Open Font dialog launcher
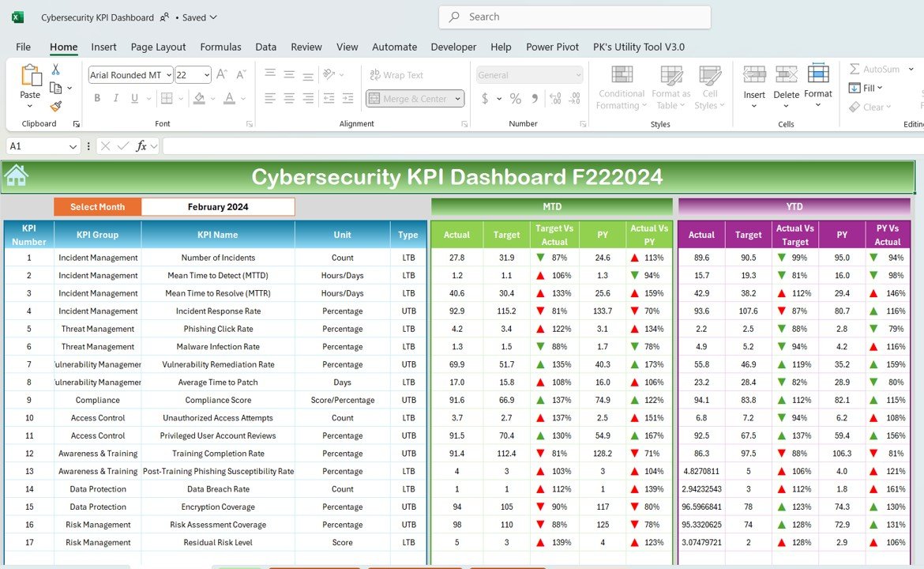Viewport: 924px width, 569px height. (x=250, y=124)
